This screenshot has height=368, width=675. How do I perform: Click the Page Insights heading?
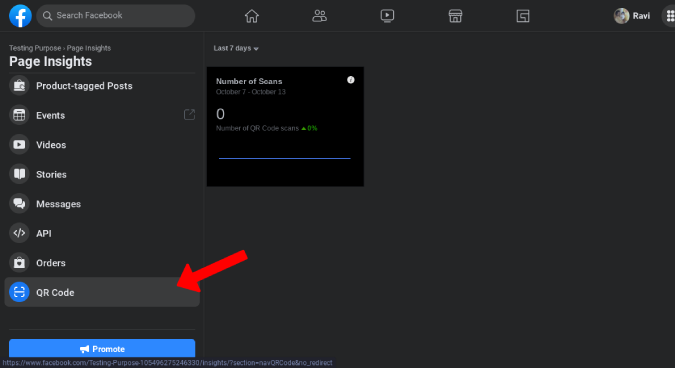coord(50,61)
